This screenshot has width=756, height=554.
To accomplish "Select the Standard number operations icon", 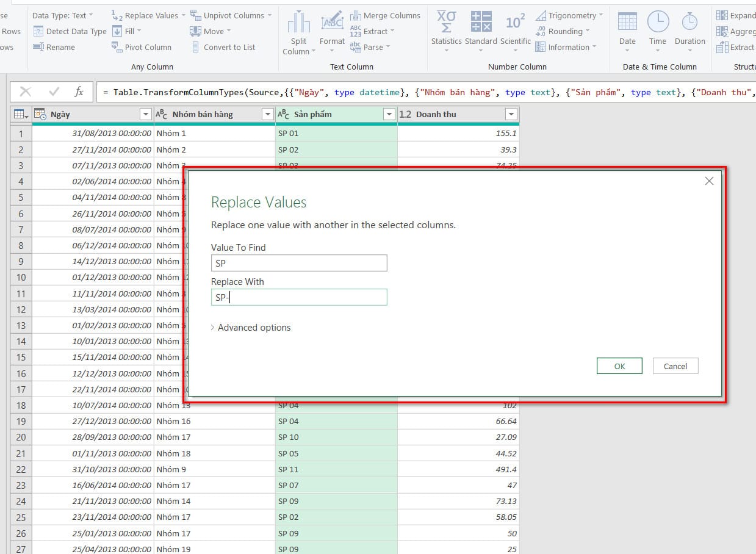I will (x=481, y=22).
